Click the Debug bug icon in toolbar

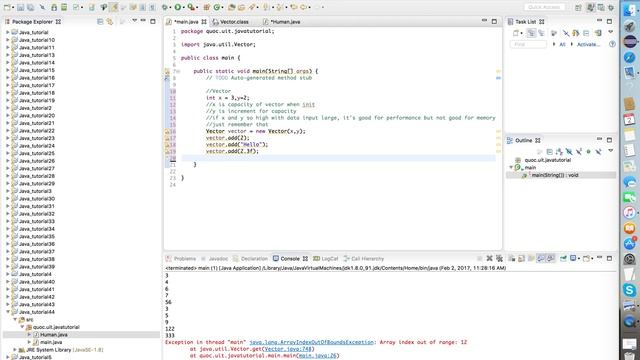[x=164, y=7]
